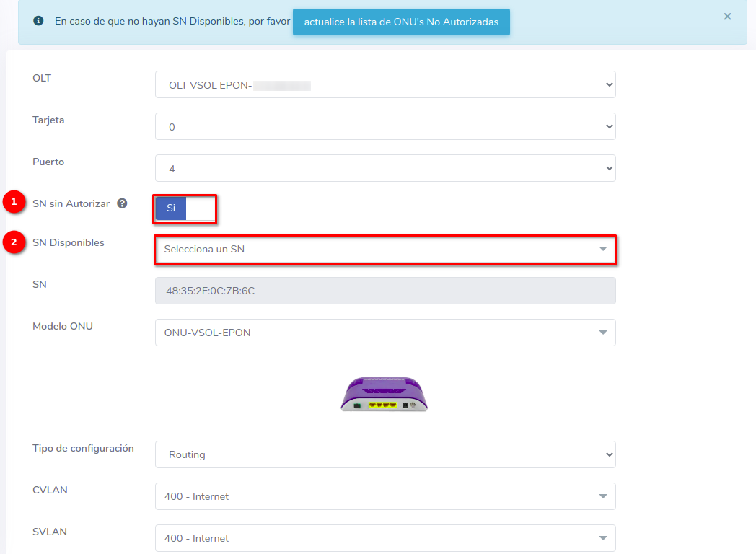Image resolution: width=756 pixels, height=554 pixels.
Task: Open the OLT dropdown
Action: pyautogui.click(x=385, y=85)
